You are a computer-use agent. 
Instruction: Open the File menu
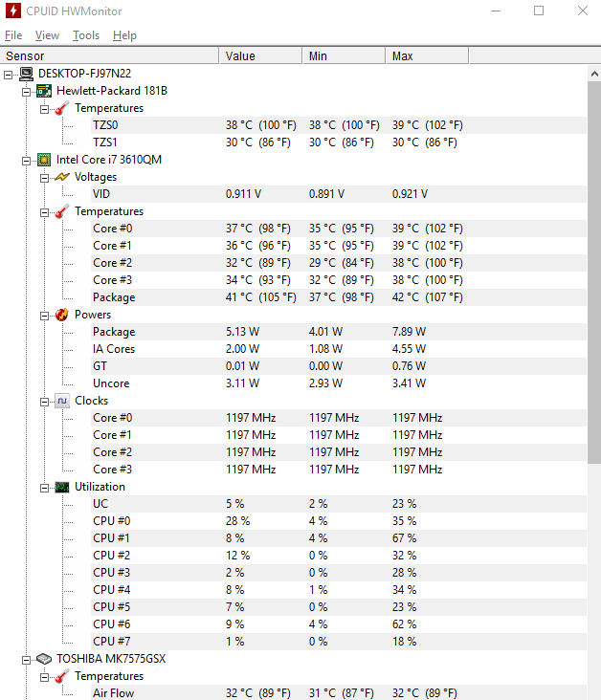click(x=13, y=35)
